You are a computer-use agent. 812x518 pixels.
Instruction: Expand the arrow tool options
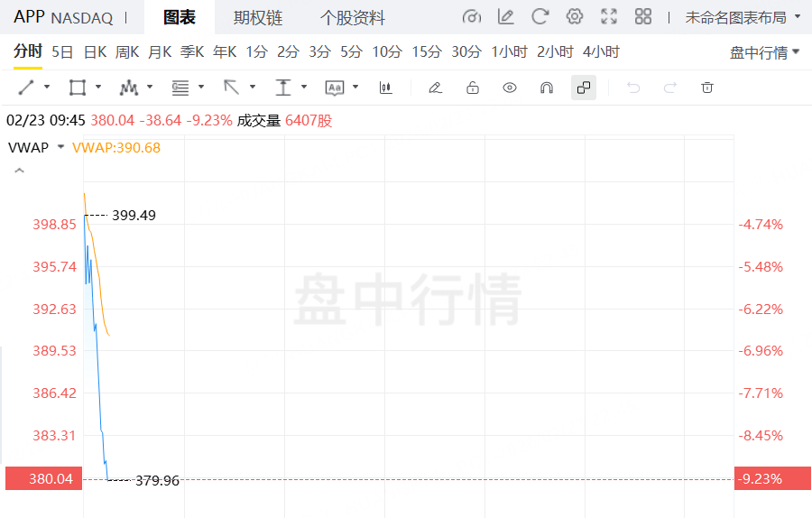[253, 87]
